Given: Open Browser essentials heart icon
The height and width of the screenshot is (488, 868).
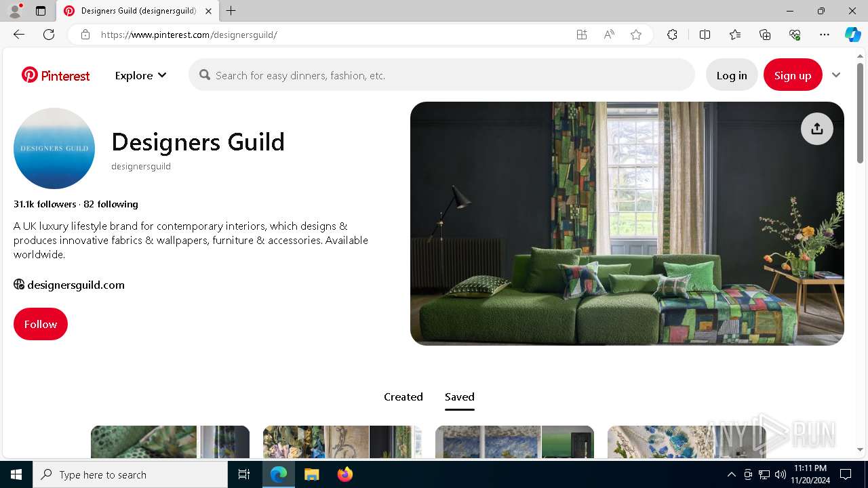Looking at the screenshot, I should [795, 35].
